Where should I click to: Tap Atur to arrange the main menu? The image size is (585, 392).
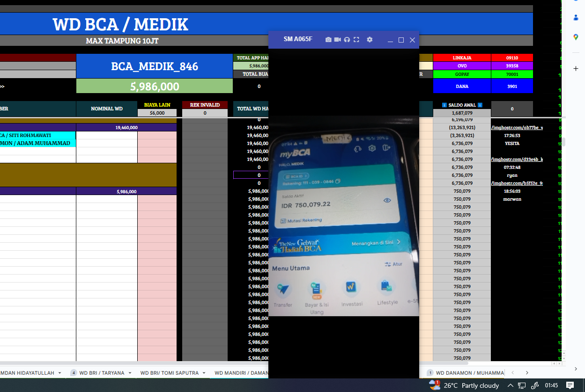tap(393, 264)
